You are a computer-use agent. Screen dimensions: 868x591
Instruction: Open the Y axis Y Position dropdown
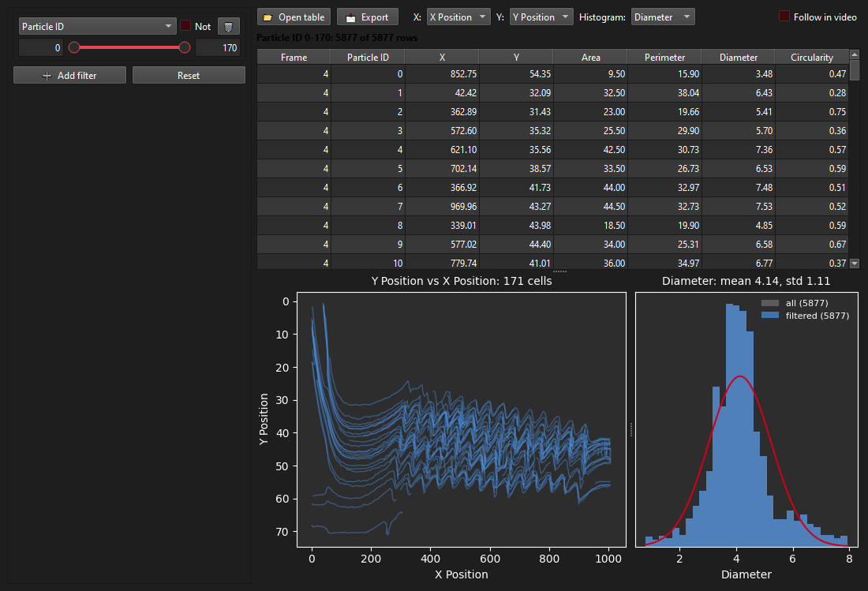[x=541, y=17]
